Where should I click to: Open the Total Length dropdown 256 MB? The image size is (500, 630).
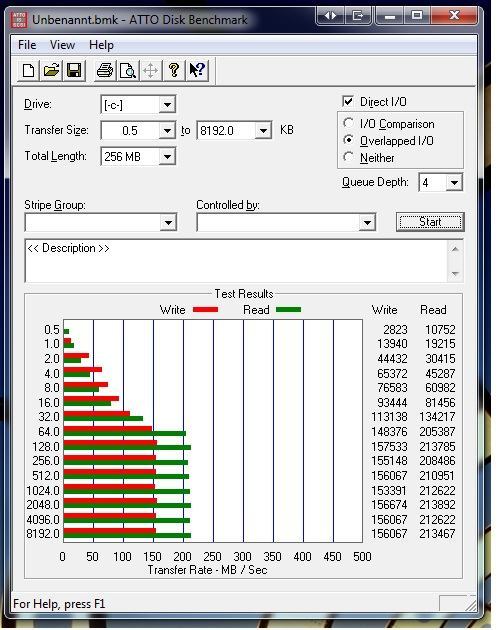tap(167, 156)
